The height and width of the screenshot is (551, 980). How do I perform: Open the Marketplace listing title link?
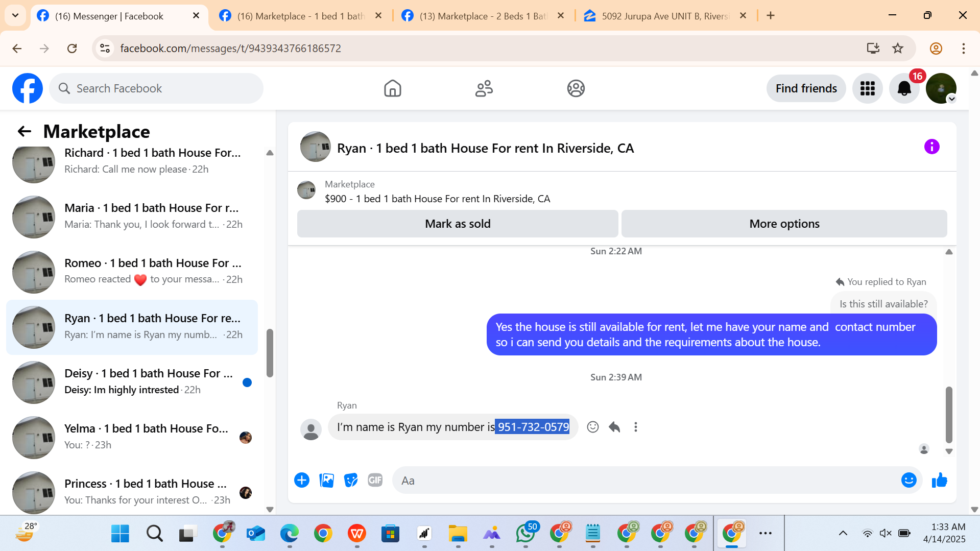tap(437, 199)
